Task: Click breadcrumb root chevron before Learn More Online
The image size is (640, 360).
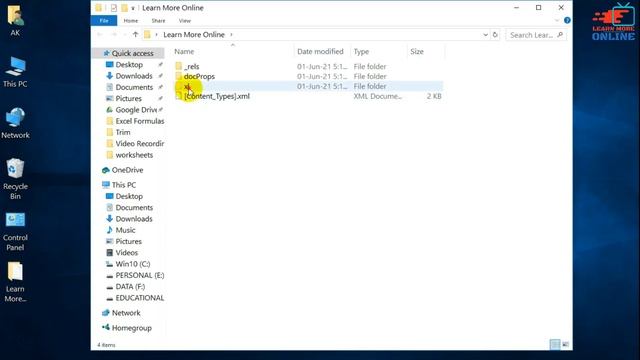Action: click(156, 35)
